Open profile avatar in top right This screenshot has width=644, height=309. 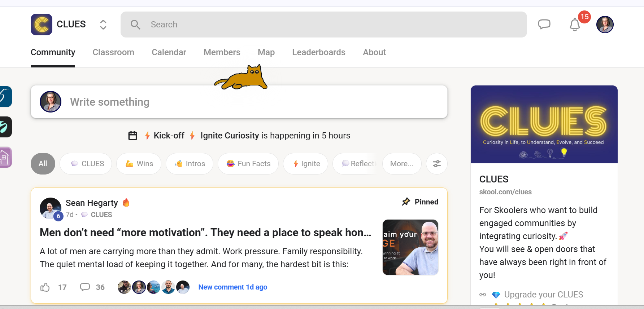(x=605, y=25)
